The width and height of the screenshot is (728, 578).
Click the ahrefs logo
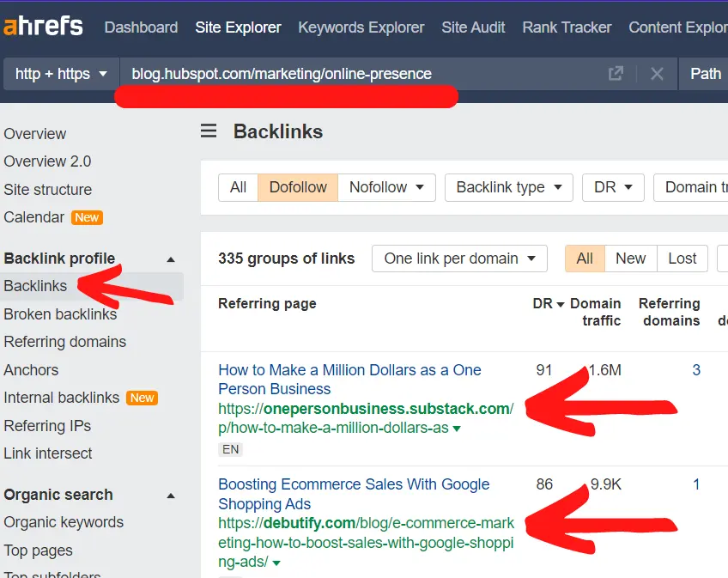tap(43, 26)
